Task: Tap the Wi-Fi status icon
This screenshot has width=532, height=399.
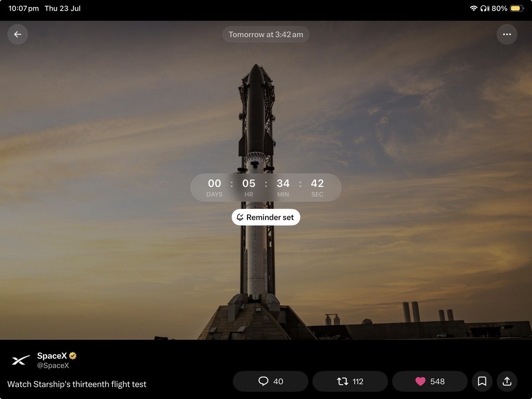Action: (x=473, y=8)
